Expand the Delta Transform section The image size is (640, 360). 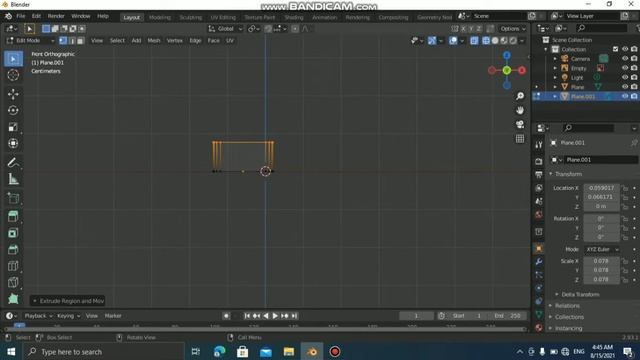click(x=580, y=294)
